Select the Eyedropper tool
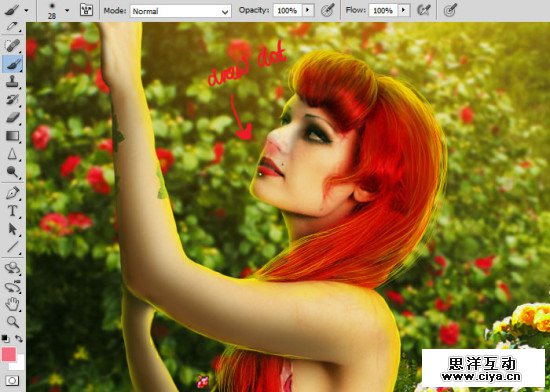This screenshot has width=550, height=392. [12, 27]
